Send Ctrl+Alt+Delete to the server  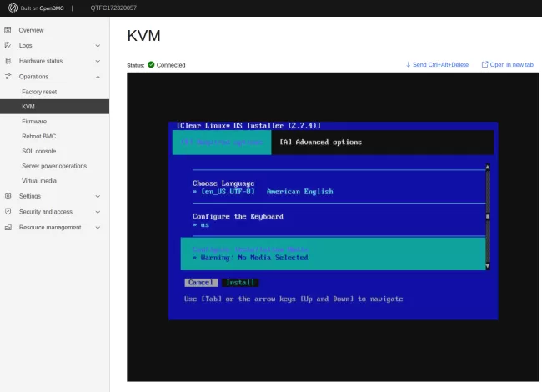pos(437,64)
